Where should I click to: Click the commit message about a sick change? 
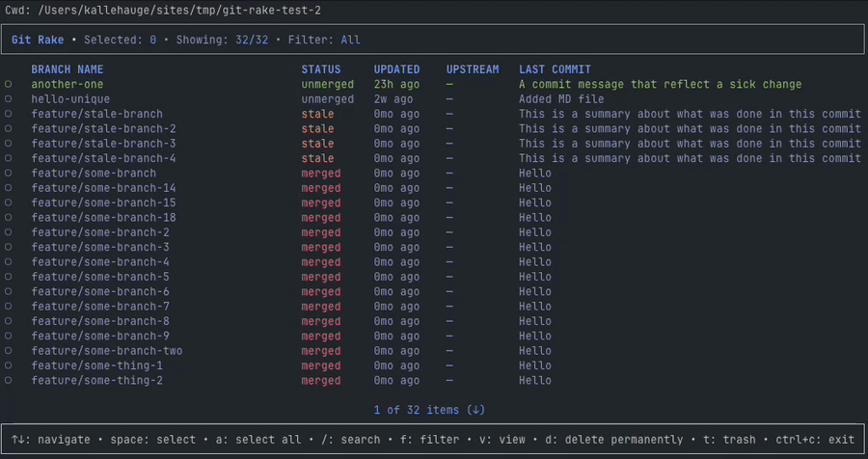(x=661, y=85)
